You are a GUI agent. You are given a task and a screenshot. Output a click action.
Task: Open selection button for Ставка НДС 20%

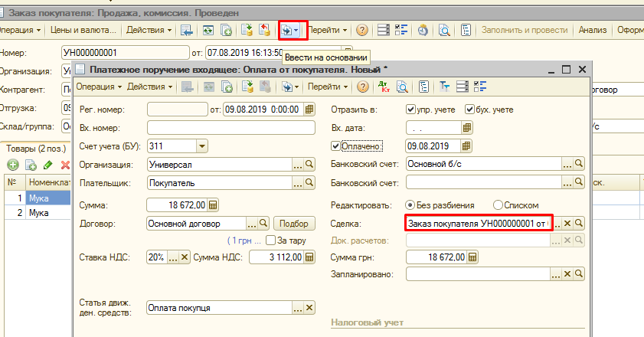(x=173, y=257)
